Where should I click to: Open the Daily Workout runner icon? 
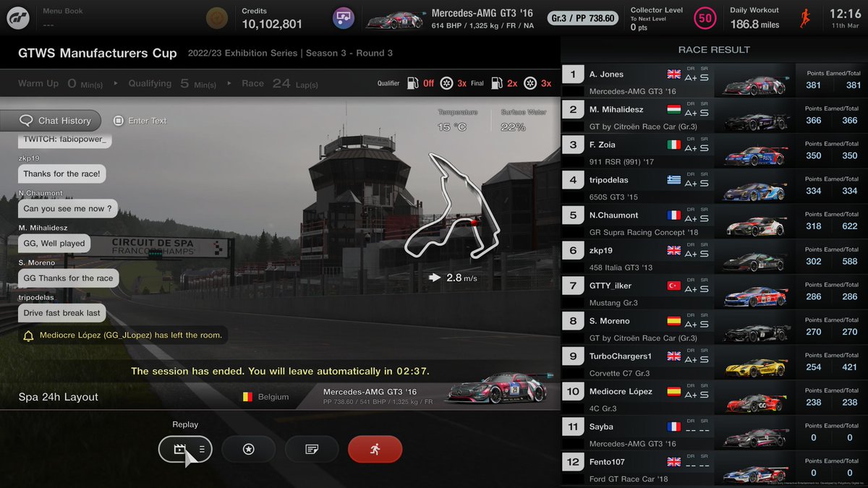pyautogui.click(x=805, y=18)
